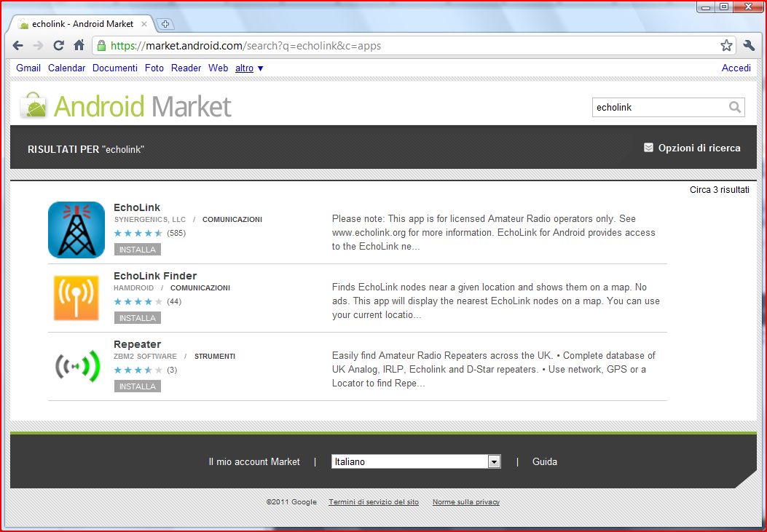Click the browser address bar URL
The image size is (767, 532).
(245, 46)
